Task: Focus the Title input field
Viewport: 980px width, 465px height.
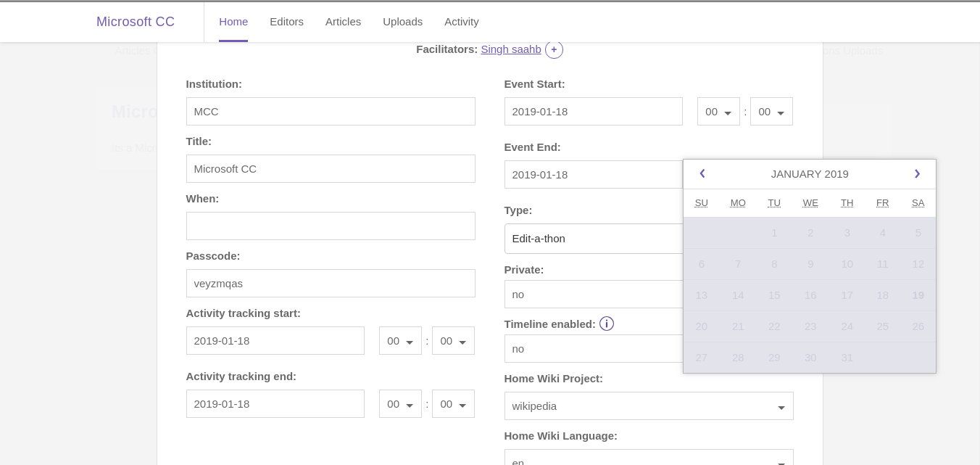Action: (x=331, y=169)
